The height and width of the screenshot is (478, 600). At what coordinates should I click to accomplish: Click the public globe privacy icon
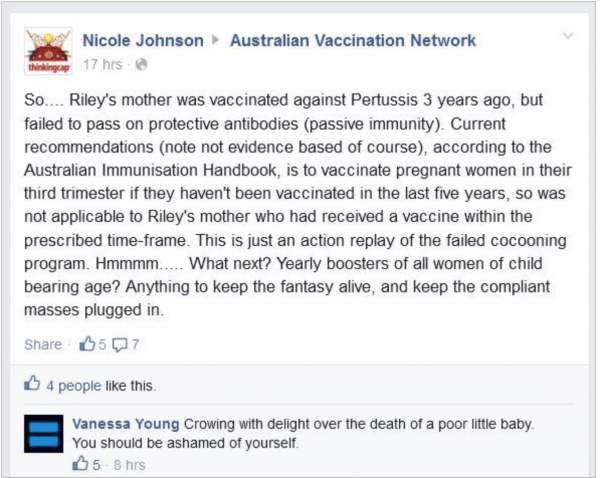141,64
